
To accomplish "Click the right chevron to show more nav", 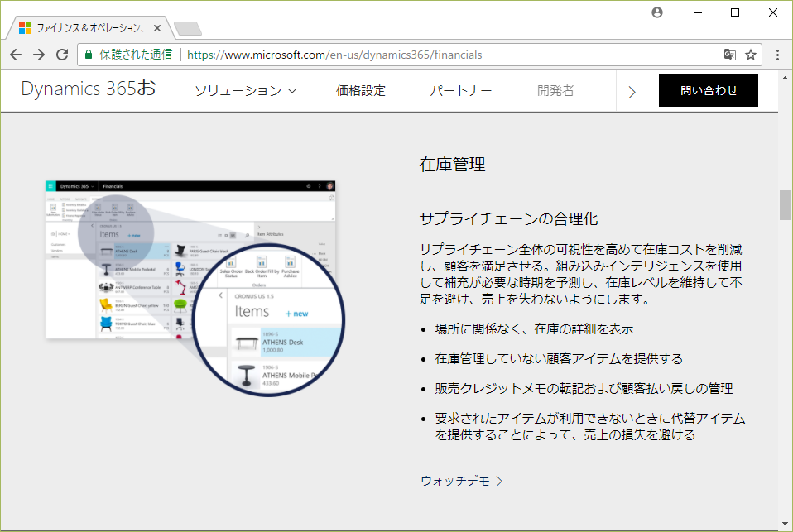I will [x=632, y=92].
